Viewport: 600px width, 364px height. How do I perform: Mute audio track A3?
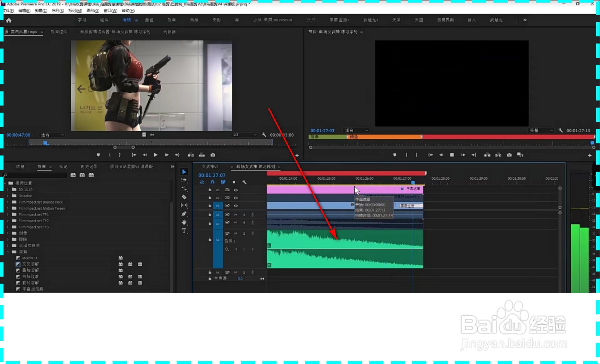point(236,234)
